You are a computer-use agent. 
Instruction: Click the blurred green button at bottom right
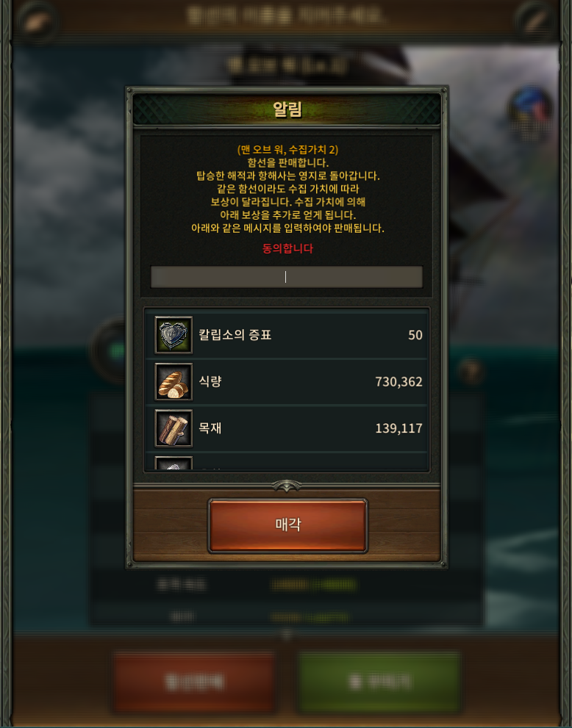click(379, 682)
